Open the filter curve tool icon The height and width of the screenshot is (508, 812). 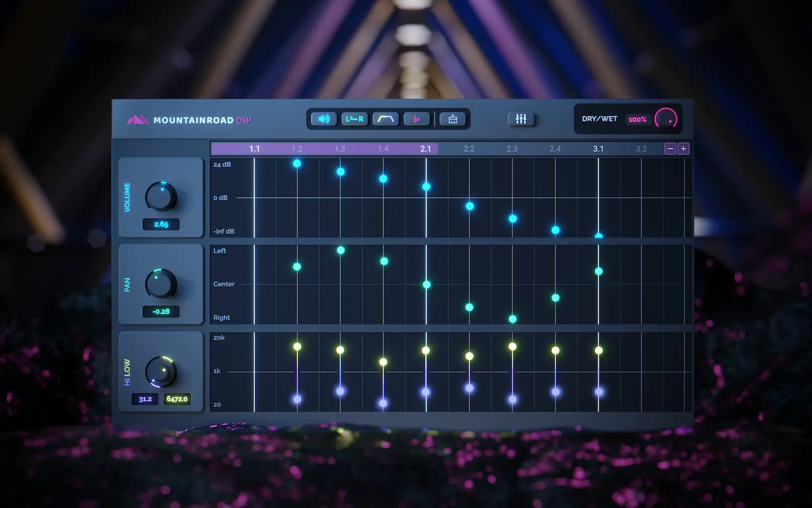[x=386, y=119]
